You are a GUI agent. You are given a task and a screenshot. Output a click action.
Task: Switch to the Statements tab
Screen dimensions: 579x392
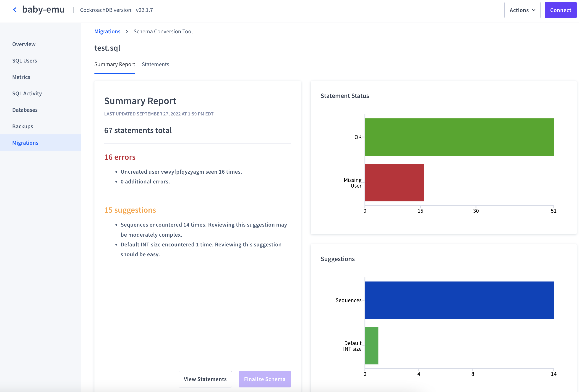[x=155, y=64]
